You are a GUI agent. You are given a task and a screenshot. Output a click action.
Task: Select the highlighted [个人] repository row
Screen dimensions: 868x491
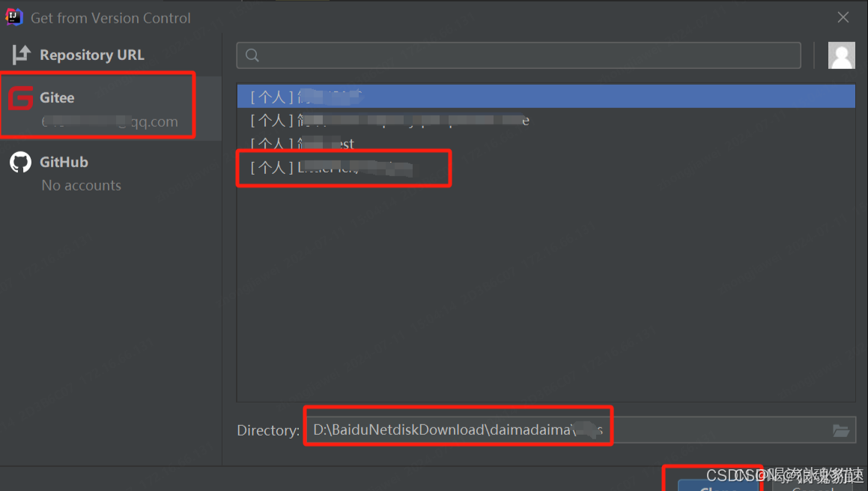pos(546,97)
